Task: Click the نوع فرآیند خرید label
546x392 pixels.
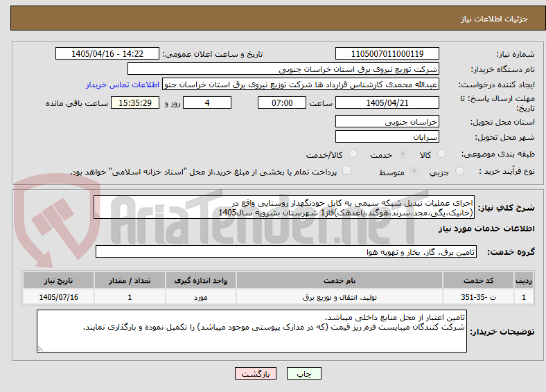Action: pos(507,171)
